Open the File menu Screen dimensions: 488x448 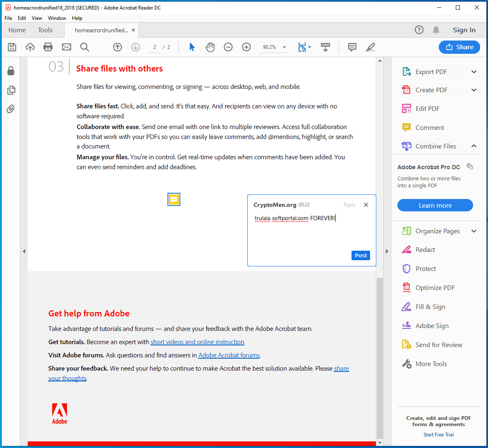pos(8,18)
